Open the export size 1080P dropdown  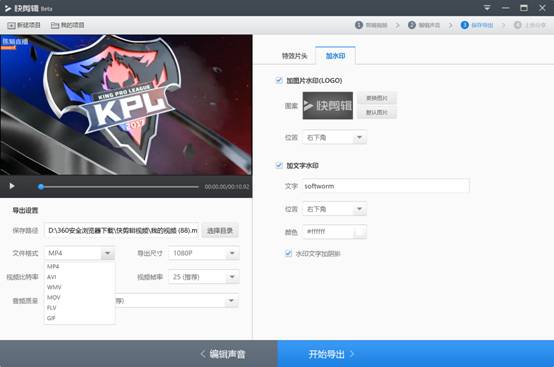pyautogui.click(x=204, y=253)
